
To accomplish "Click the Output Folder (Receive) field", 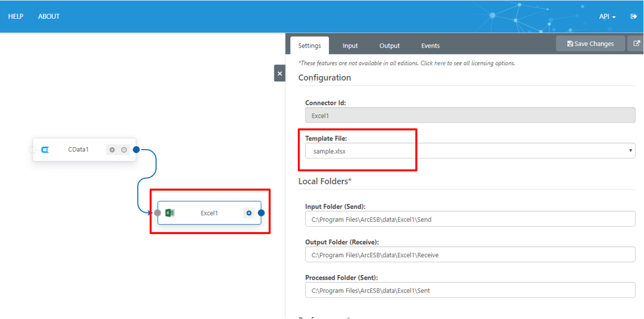I will tap(470, 255).
